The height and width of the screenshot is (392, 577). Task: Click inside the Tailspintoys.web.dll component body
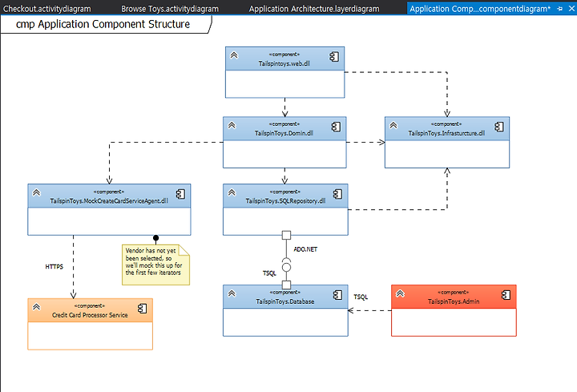click(284, 84)
